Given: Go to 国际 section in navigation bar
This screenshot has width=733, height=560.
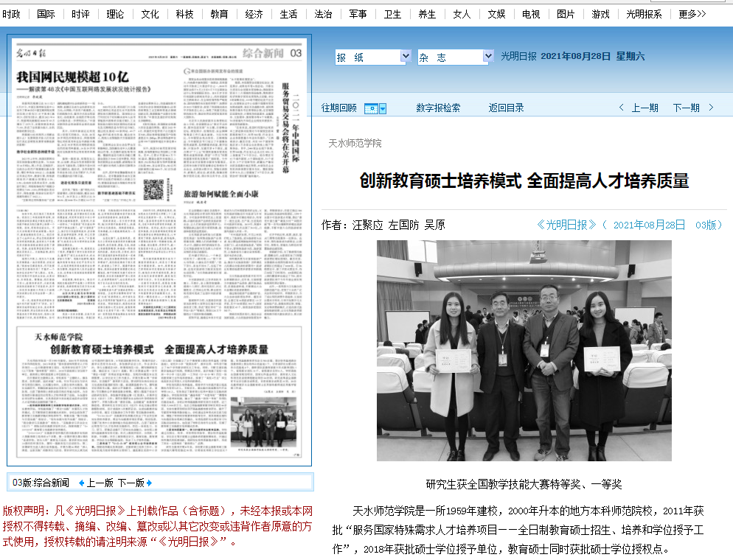Looking at the screenshot, I should [46, 14].
